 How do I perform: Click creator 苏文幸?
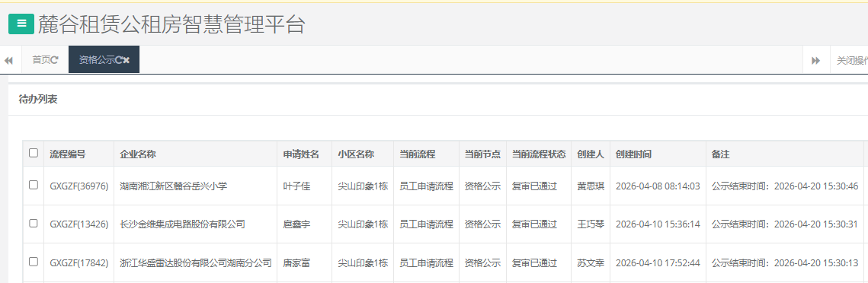pos(591,262)
